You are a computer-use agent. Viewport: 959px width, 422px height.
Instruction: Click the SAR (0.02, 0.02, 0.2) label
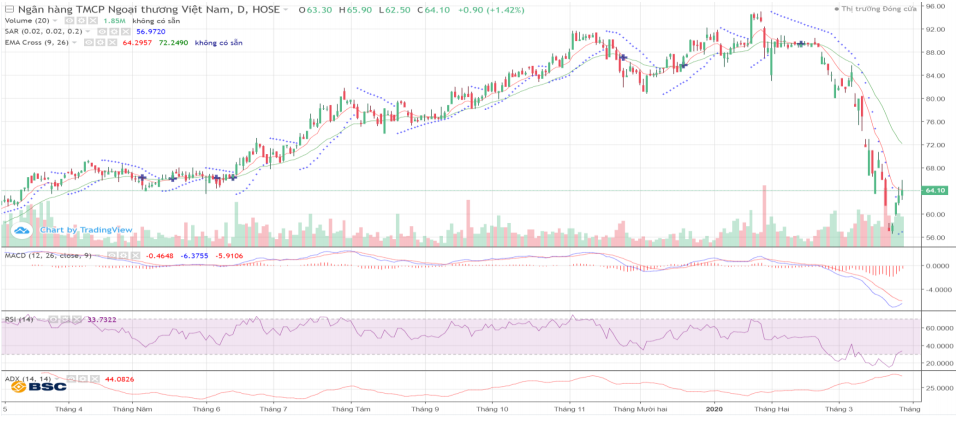point(43,31)
